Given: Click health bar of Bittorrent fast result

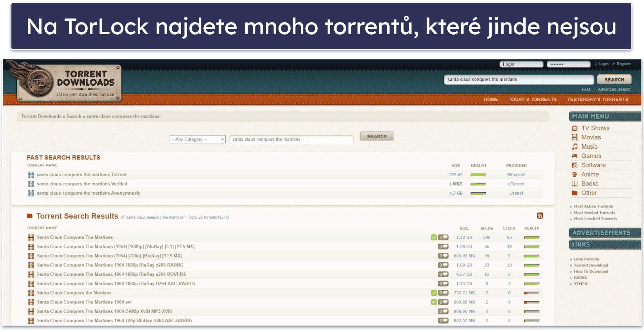Looking at the screenshot, I should coord(478,175).
